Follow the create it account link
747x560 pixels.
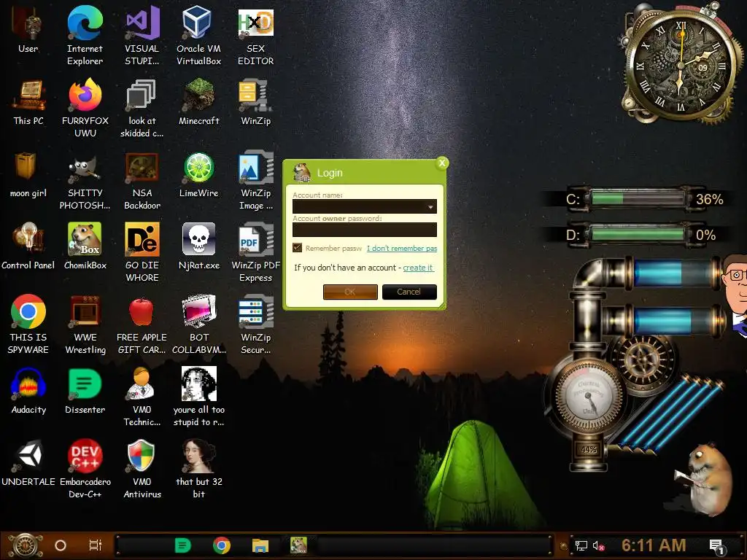pos(418,268)
